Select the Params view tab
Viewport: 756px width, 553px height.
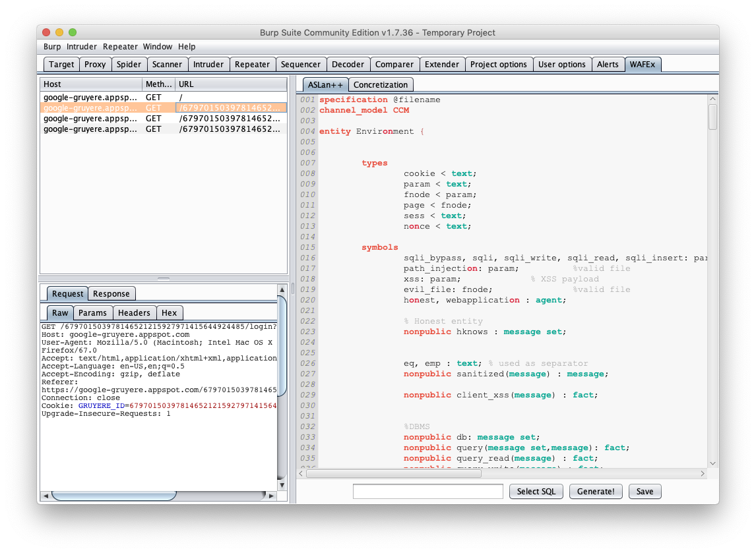point(92,313)
